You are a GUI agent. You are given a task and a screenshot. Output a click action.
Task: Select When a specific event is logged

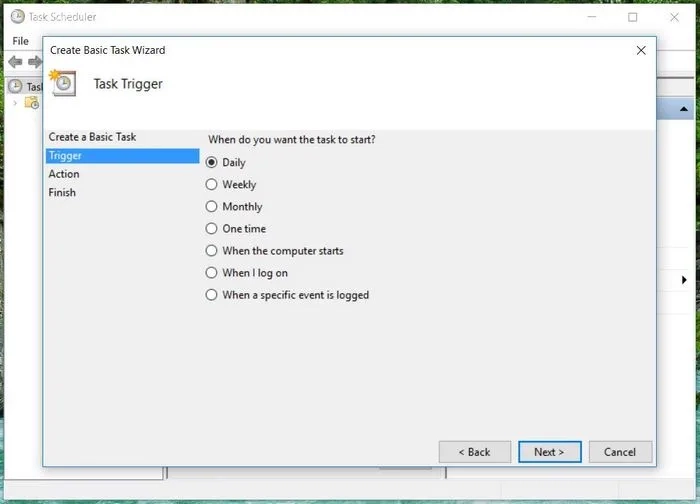tap(211, 295)
